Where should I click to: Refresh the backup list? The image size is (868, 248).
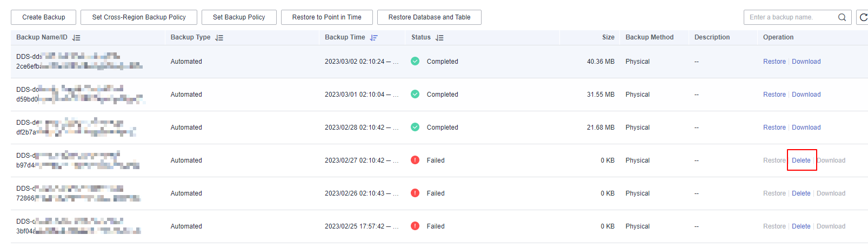point(862,17)
